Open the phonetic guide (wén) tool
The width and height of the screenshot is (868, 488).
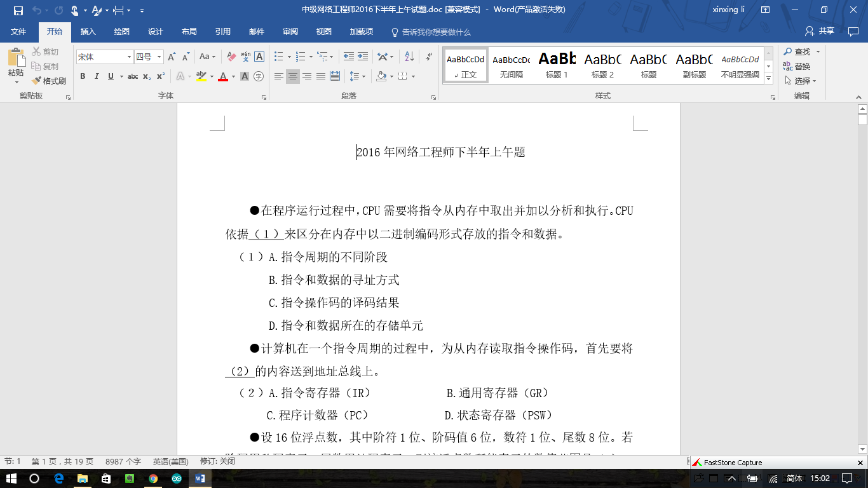(x=245, y=57)
